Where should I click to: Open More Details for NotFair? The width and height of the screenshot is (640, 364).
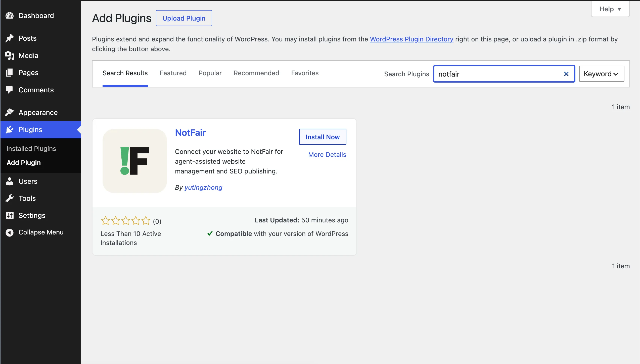tap(327, 155)
